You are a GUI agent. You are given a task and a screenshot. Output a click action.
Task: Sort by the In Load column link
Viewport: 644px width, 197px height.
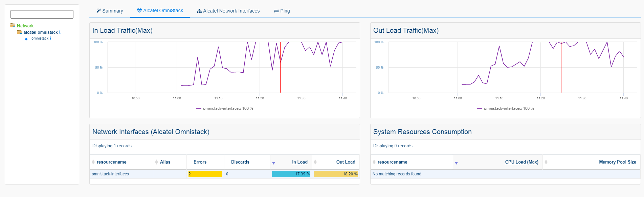point(299,162)
